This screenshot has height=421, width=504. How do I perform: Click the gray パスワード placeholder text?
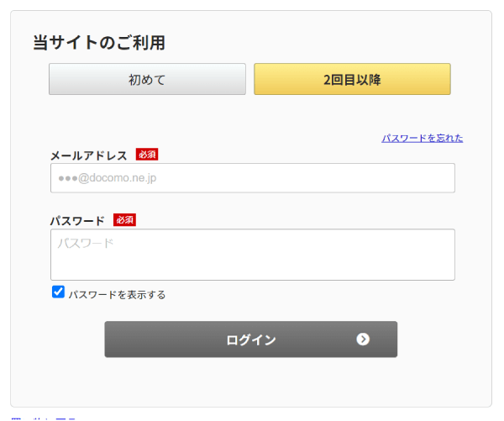pyautogui.click(x=85, y=244)
